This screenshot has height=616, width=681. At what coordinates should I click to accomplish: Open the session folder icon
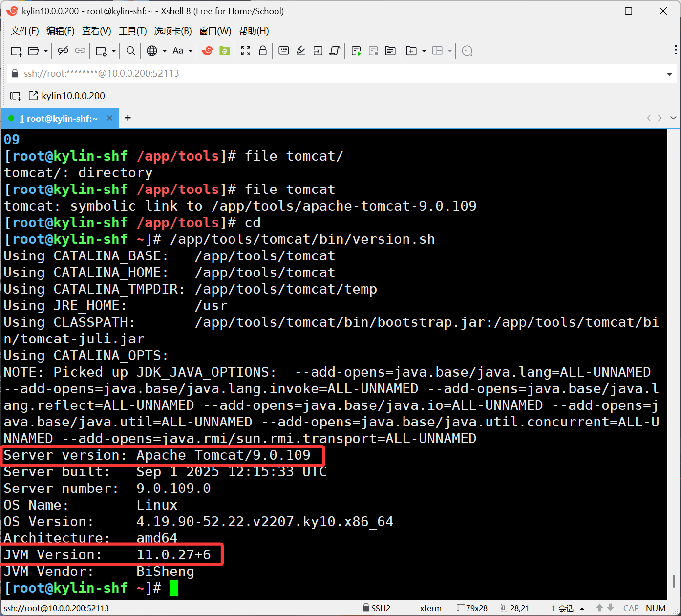(x=34, y=51)
